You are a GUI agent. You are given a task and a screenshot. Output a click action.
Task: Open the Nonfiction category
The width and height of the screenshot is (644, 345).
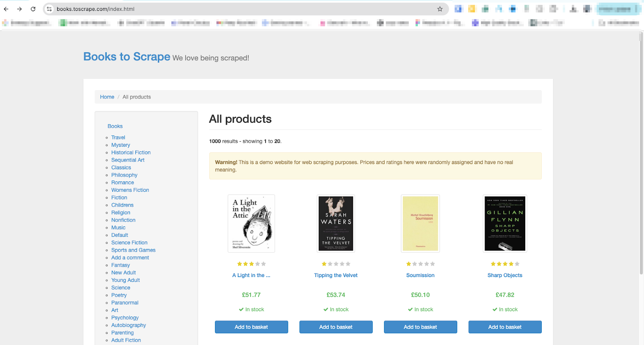(123, 220)
